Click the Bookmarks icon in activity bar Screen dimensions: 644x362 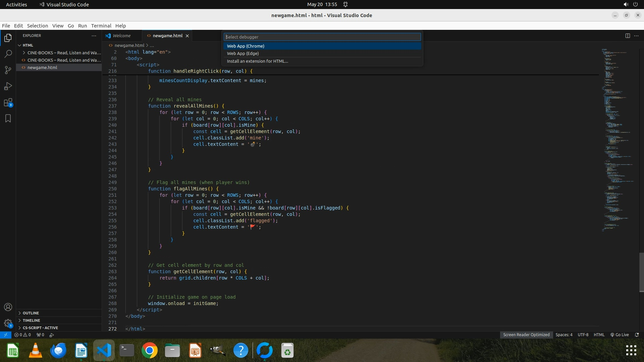(8, 118)
